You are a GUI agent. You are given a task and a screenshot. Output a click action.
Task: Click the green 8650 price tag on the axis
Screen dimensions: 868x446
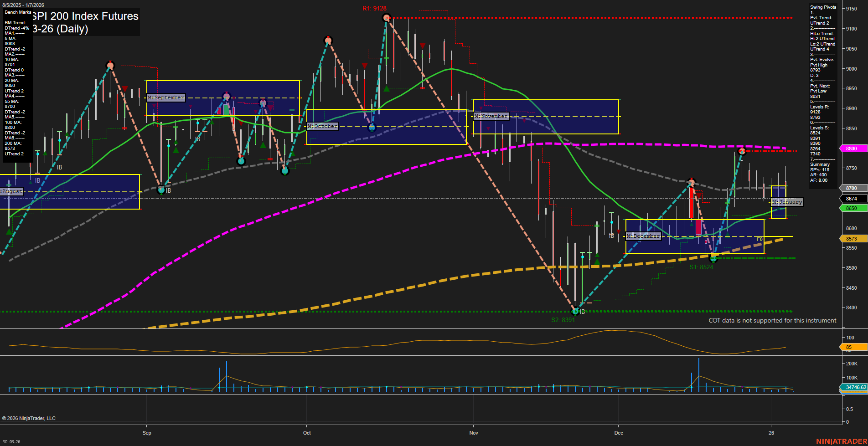coord(852,208)
